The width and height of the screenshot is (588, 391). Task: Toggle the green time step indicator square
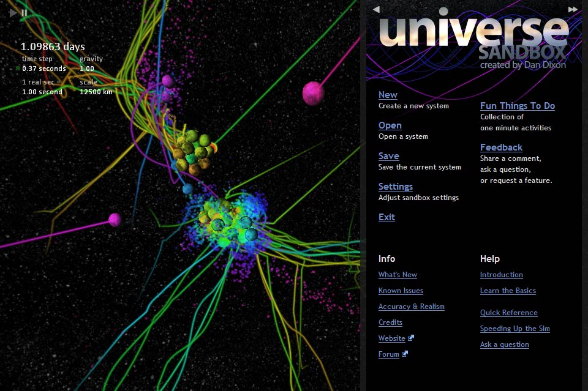[x=18, y=69]
